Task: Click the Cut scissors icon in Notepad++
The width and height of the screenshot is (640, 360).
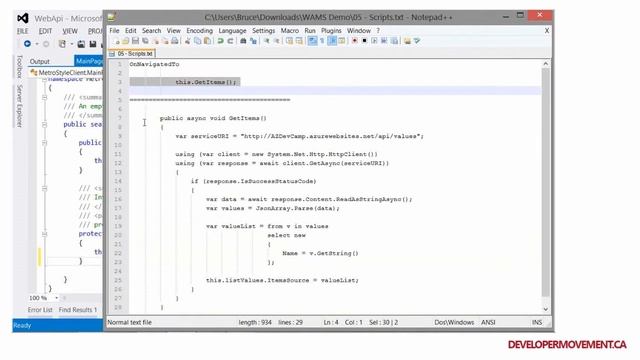Action: [x=188, y=41]
